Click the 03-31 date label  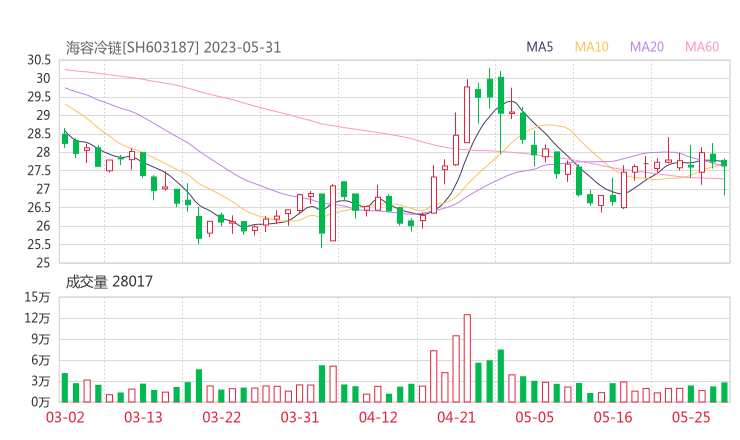tap(300, 417)
